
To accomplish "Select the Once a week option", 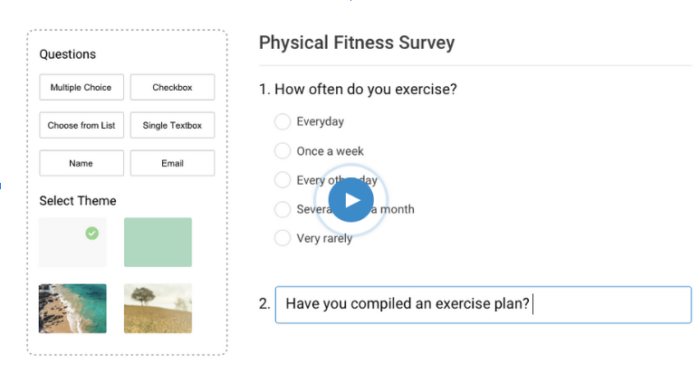I will pos(282,151).
